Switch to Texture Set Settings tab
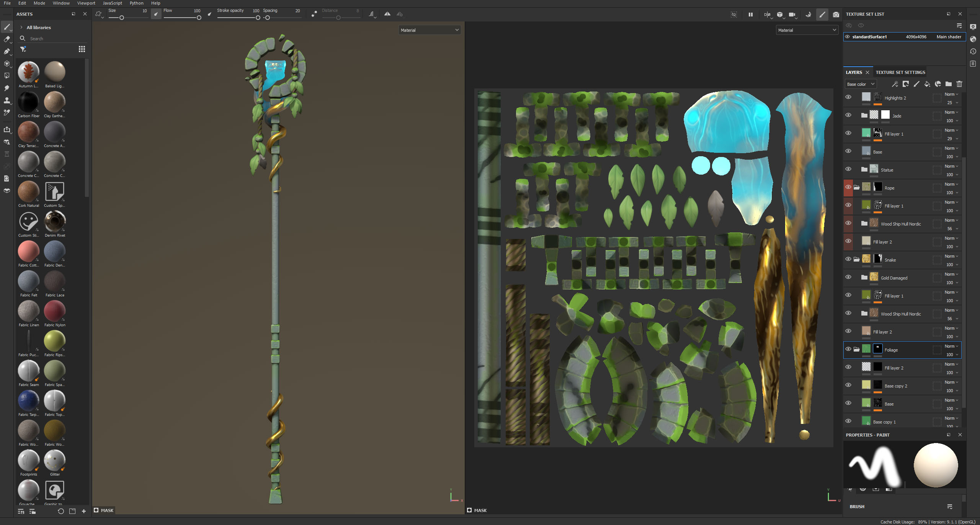980x525 pixels. click(x=900, y=72)
